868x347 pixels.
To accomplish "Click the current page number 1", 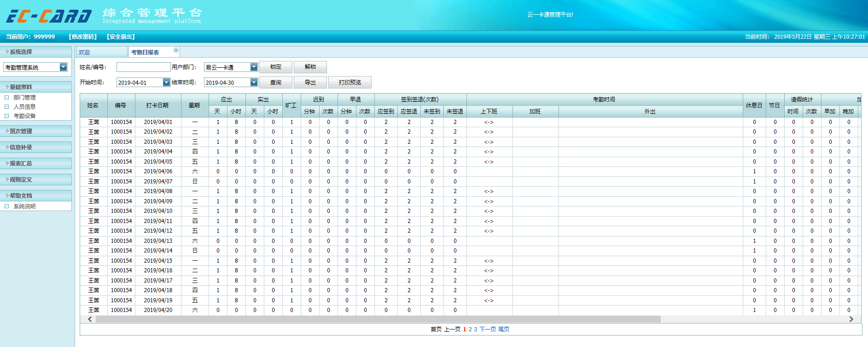I will [465, 329].
